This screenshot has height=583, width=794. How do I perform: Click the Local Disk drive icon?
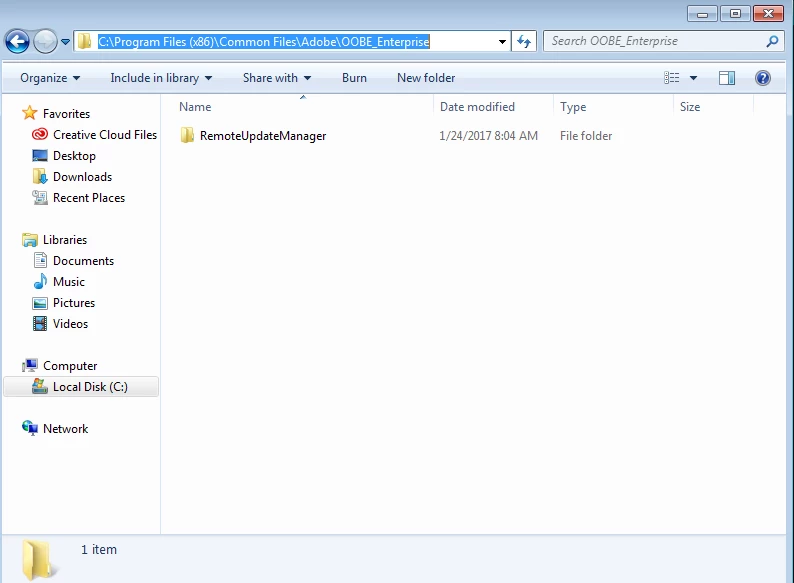[x=40, y=386]
